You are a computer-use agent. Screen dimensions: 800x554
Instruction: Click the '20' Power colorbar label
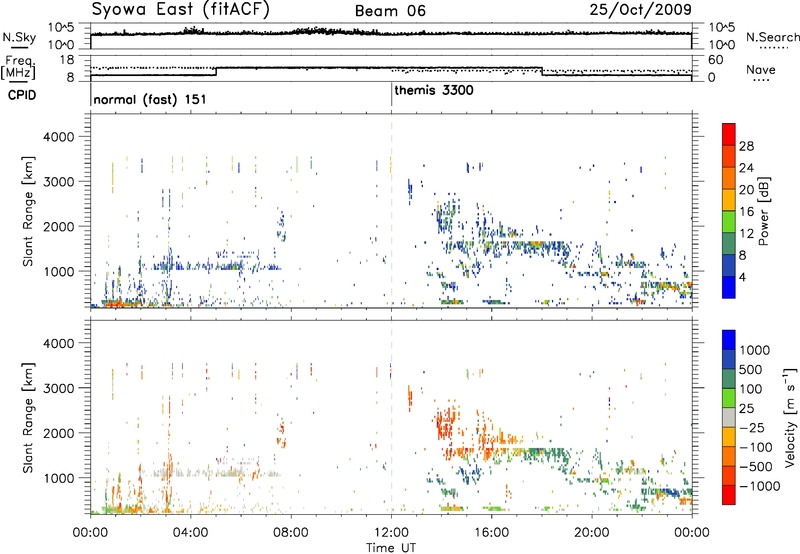coord(746,190)
